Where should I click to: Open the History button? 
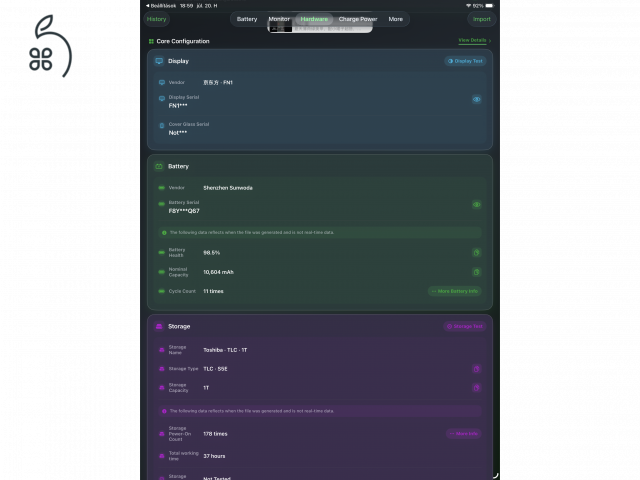click(156, 19)
